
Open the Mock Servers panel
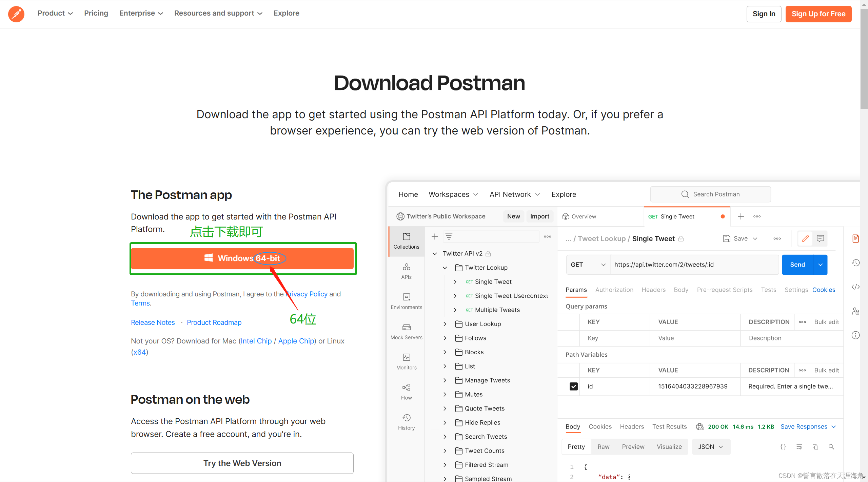406,331
